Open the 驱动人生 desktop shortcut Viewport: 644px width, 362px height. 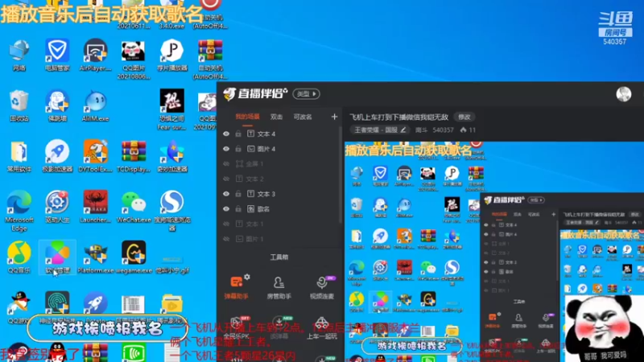(56, 208)
